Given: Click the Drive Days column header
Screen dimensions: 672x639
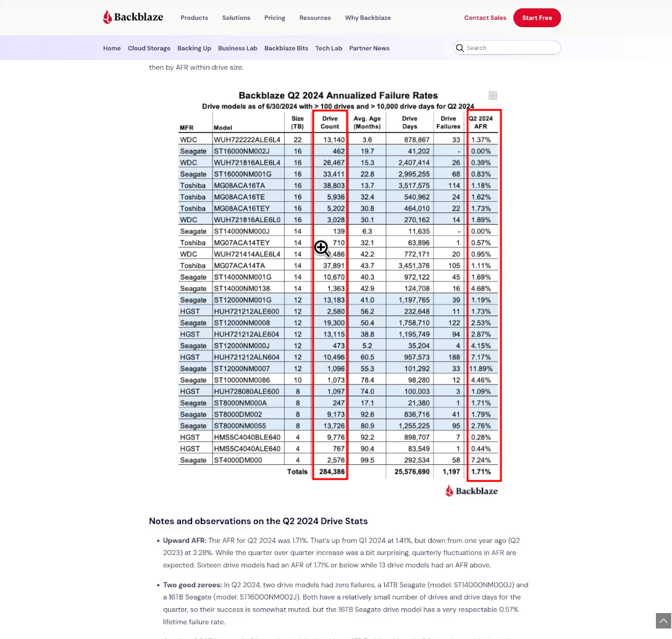Looking at the screenshot, I should (409, 122).
